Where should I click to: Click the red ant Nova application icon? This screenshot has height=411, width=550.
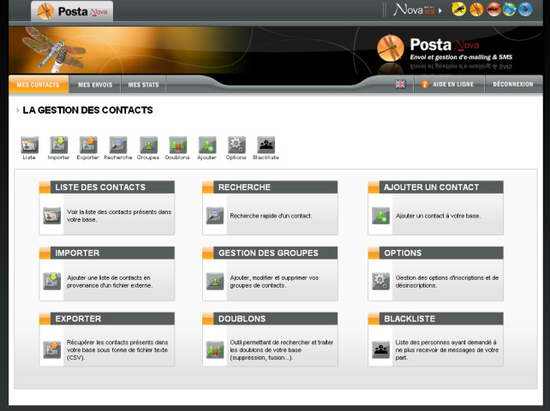pos(494,9)
